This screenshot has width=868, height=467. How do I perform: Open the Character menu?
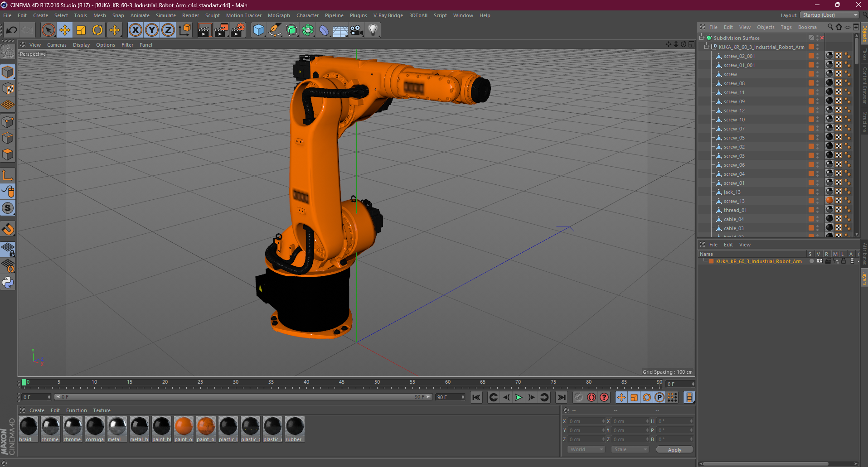click(x=307, y=15)
